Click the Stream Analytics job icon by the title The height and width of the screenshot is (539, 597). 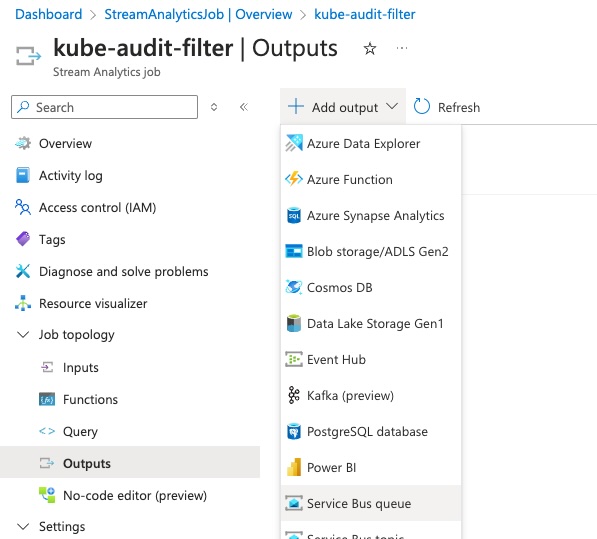coord(28,56)
